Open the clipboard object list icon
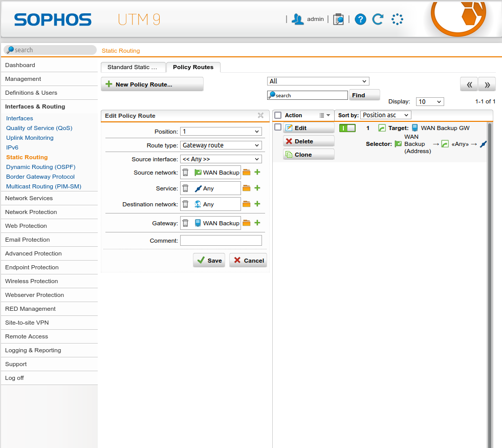The height and width of the screenshot is (448, 502). click(x=338, y=19)
